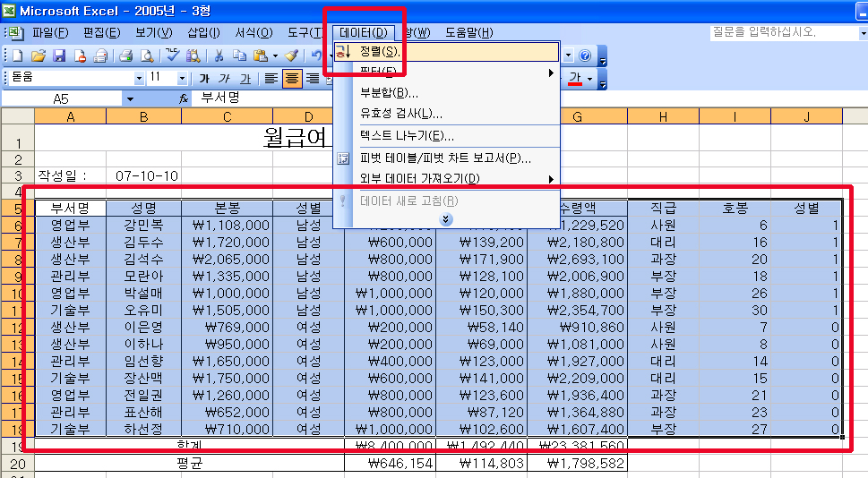Click the Data menu in the menu bar
The width and height of the screenshot is (868, 478).
pos(364,32)
